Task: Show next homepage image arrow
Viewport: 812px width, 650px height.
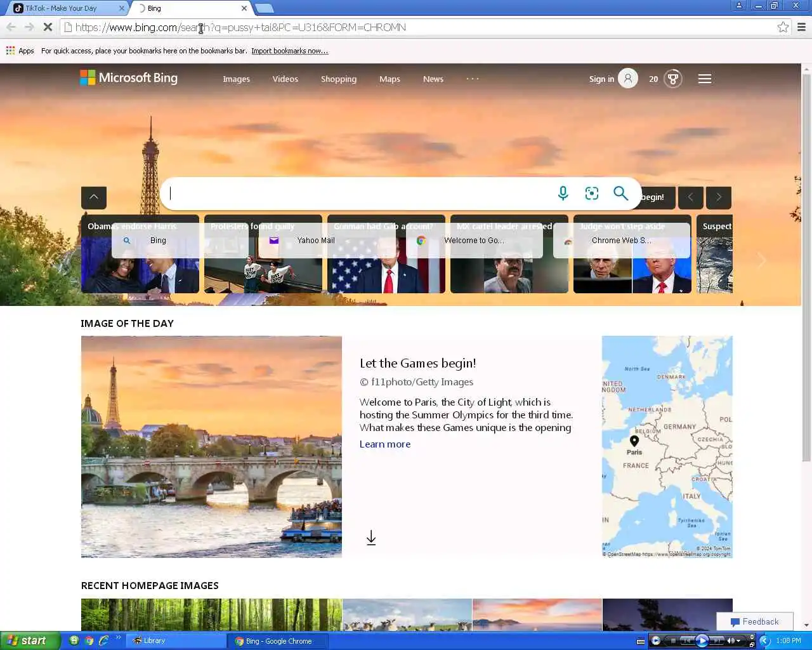Action: click(719, 197)
